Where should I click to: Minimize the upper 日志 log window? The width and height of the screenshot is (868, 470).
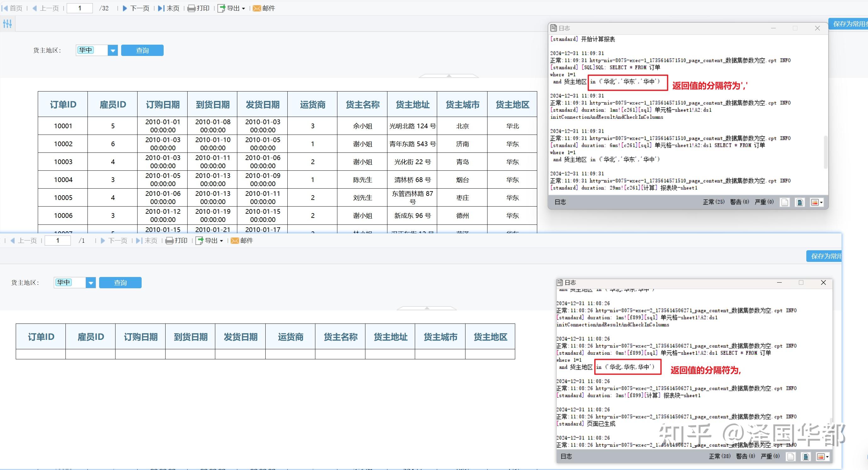pyautogui.click(x=773, y=28)
